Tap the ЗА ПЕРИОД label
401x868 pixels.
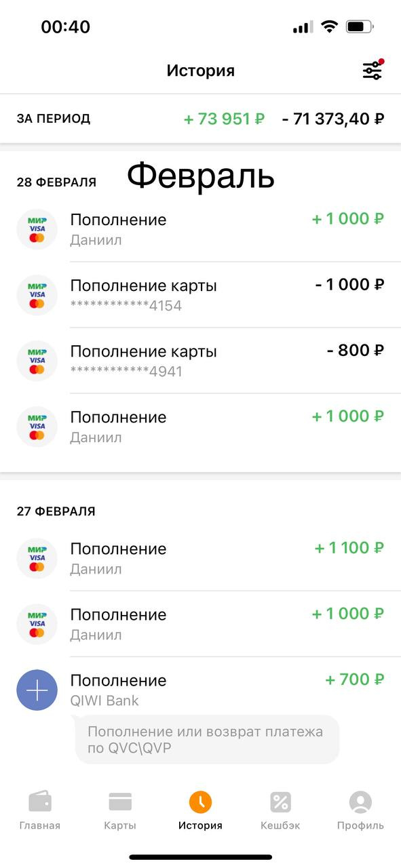[x=54, y=119]
